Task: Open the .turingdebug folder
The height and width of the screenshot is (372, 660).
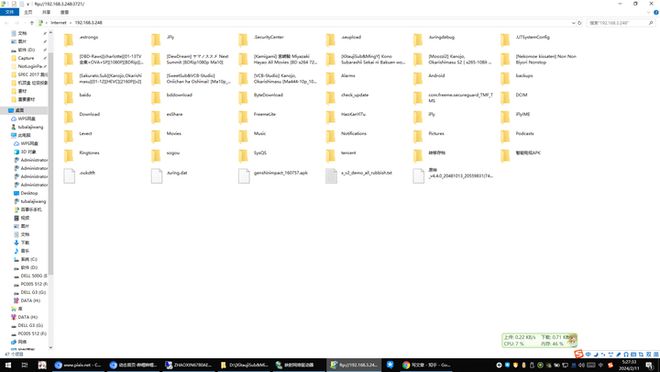Action: click(434, 40)
